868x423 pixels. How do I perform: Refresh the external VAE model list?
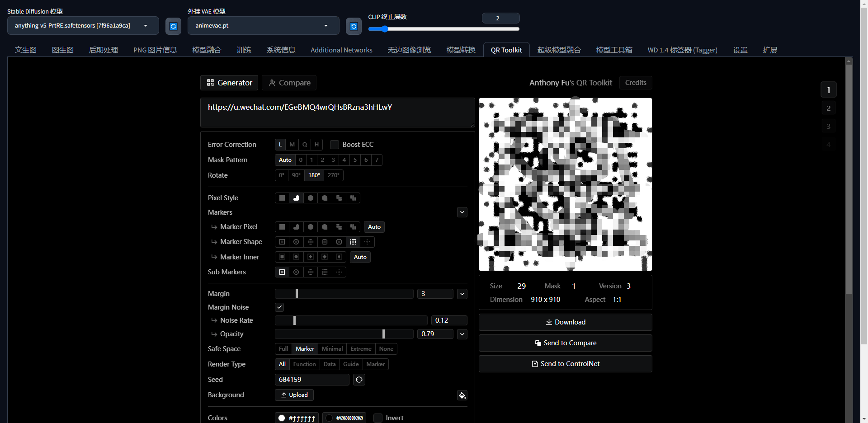(x=354, y=26)
